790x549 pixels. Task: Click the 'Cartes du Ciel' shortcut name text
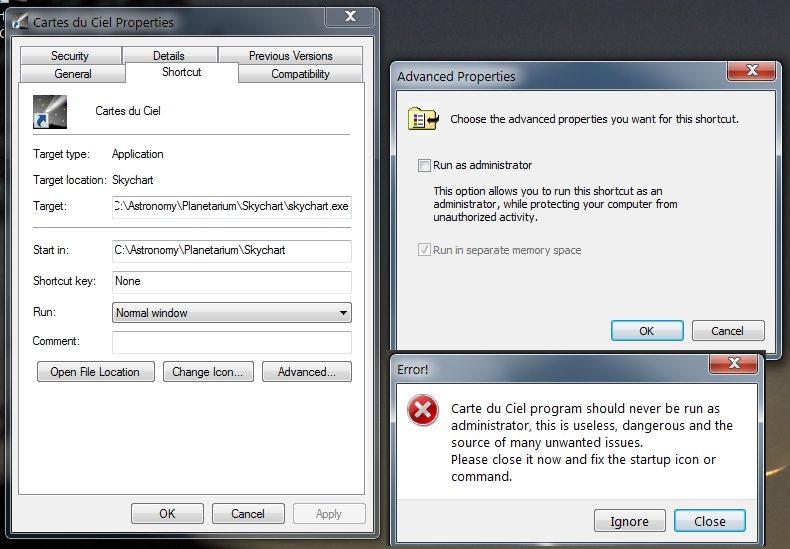pyautogui.click(x=128, y=111)
